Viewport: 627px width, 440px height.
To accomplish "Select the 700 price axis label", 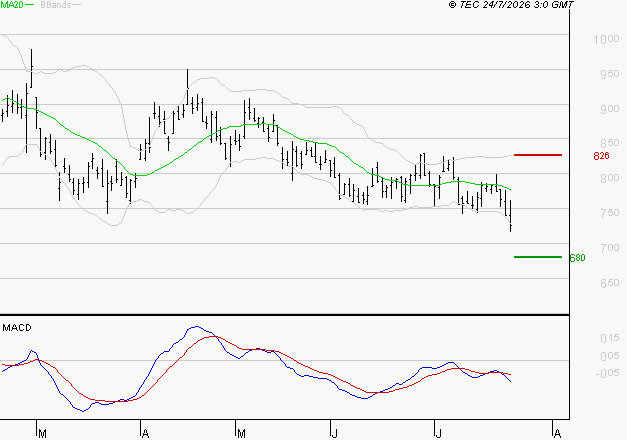I will coord(610,248).
